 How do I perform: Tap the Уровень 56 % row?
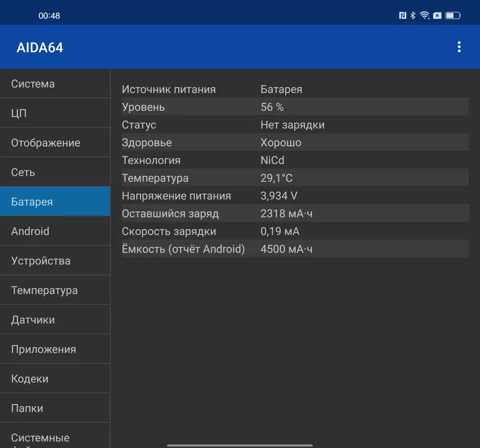[x=295, y=107]
